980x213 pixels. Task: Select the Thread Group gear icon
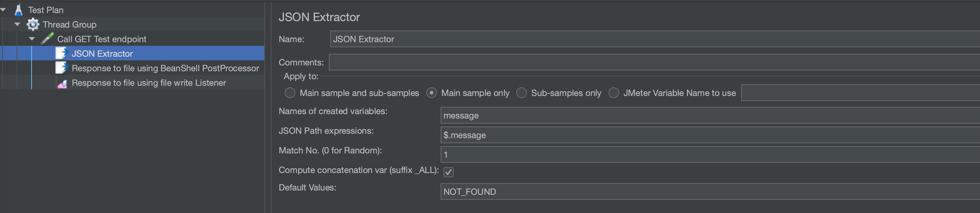coord(33,24)
